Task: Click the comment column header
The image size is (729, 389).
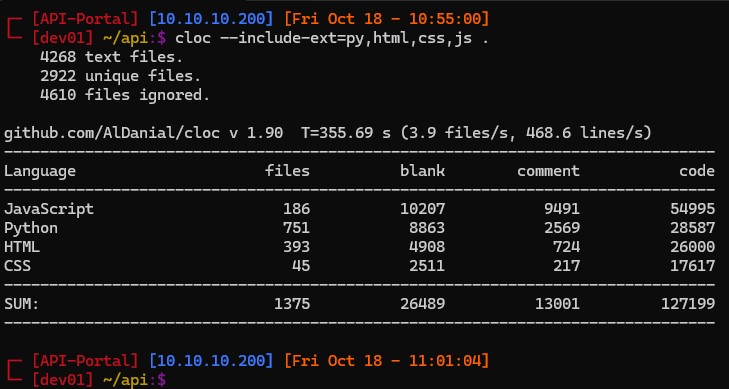Action: (x=548, y=171)
